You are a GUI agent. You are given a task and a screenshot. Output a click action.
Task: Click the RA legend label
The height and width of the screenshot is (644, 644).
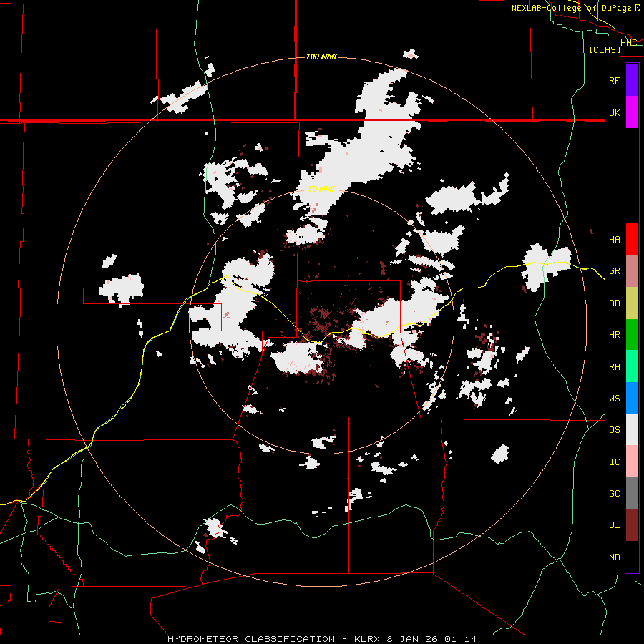614,367
